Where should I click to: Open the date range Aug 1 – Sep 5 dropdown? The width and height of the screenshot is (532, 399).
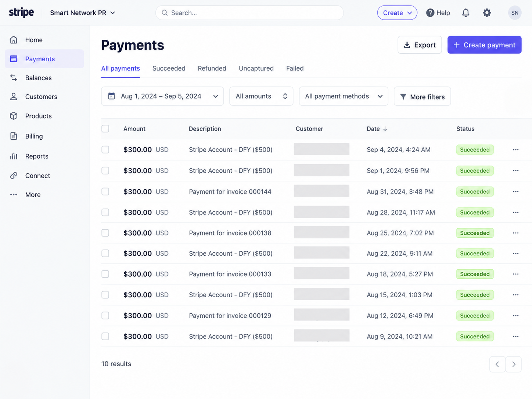point(162,96)
